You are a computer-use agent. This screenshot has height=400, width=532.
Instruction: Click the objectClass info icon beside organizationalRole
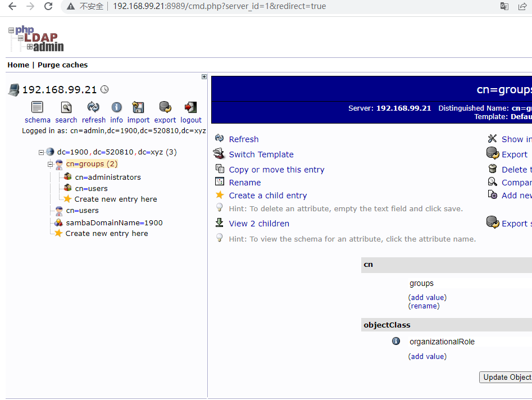click(x=396, y=341)
